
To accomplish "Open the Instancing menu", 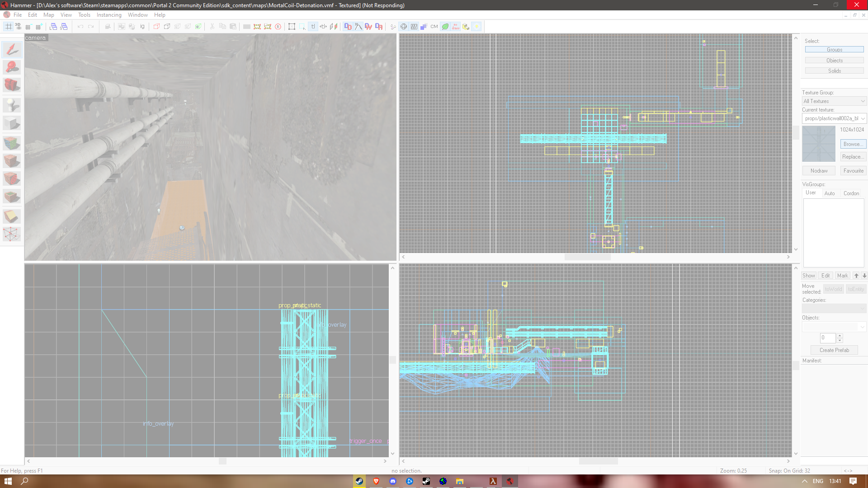I will point(109,14).
